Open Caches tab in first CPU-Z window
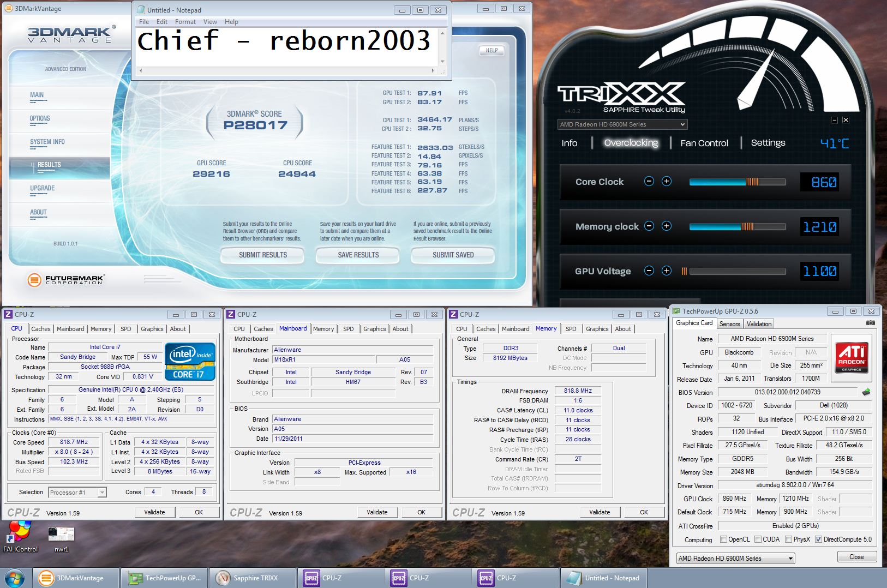Viewport: 887px width, 588px height. point(41,329)
